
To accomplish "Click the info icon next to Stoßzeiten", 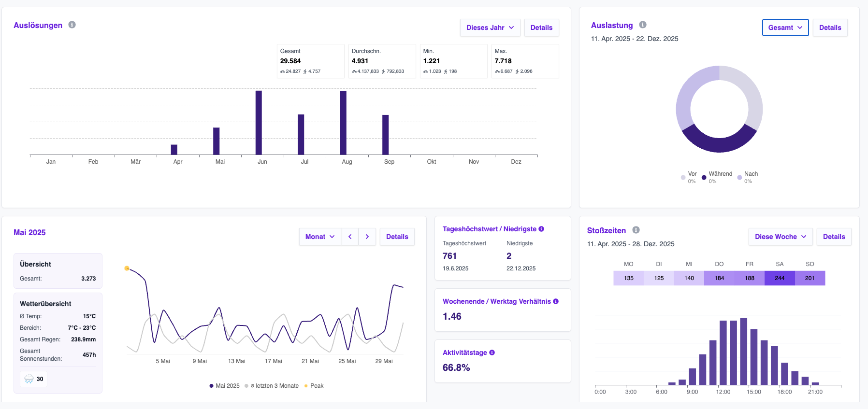I will [636, 230].
